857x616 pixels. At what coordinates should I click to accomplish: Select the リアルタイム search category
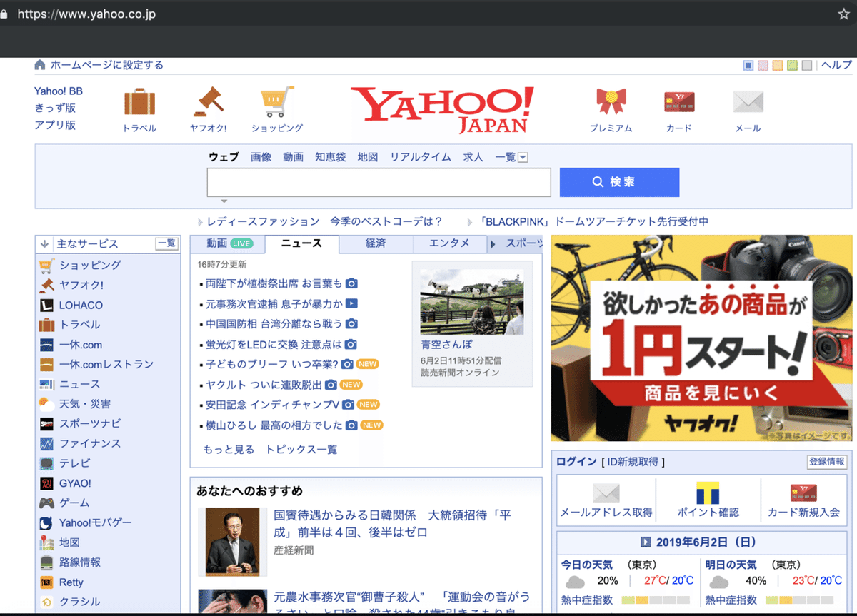[x=421, y=157]
